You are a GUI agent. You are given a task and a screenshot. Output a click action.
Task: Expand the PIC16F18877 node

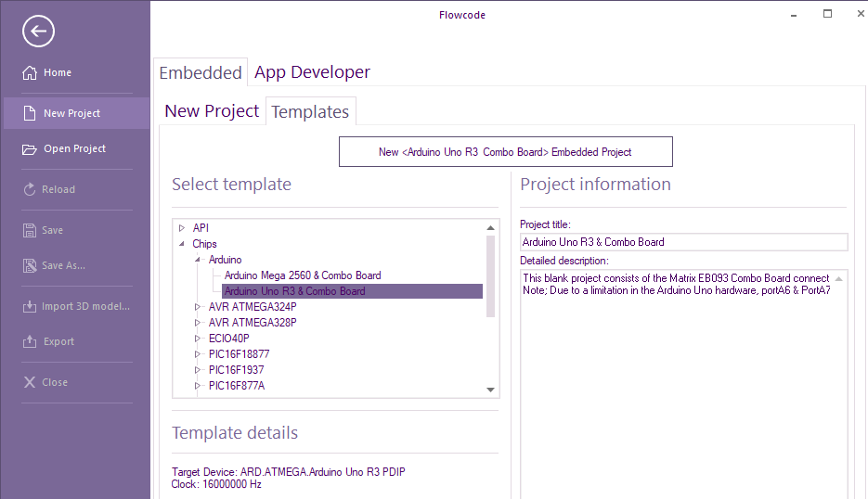[x=198, y=354]
